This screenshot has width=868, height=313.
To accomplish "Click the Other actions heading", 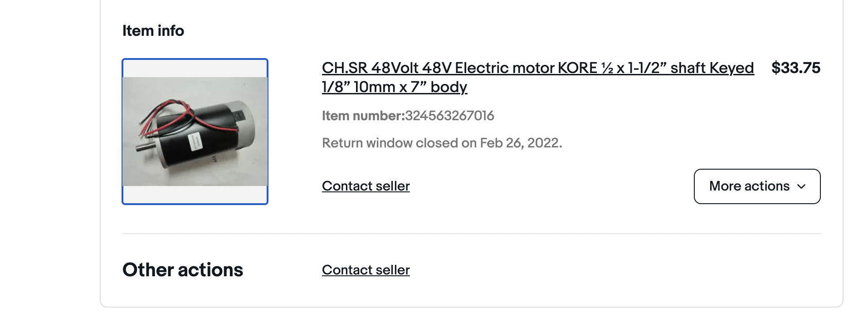I will point(183,270).
